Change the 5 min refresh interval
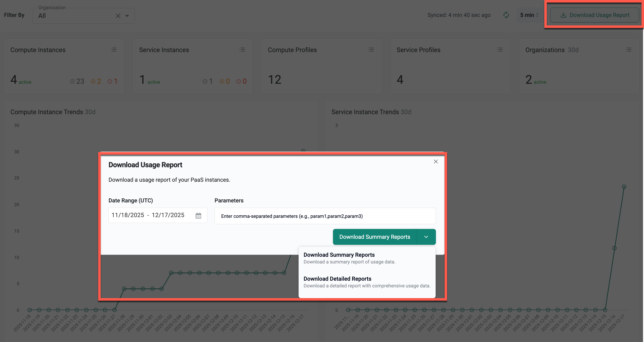The height and width of the screenshot is (342, 644). (x=529, y=15)
